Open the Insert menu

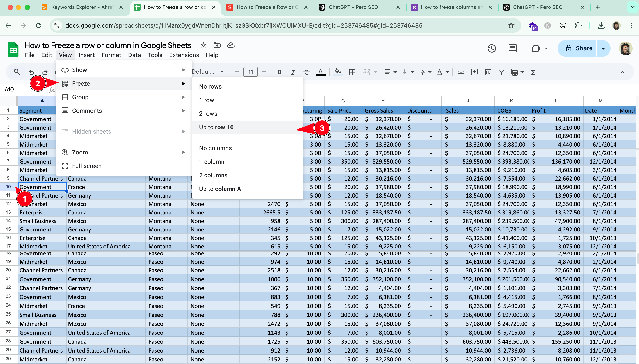[86, 55]
